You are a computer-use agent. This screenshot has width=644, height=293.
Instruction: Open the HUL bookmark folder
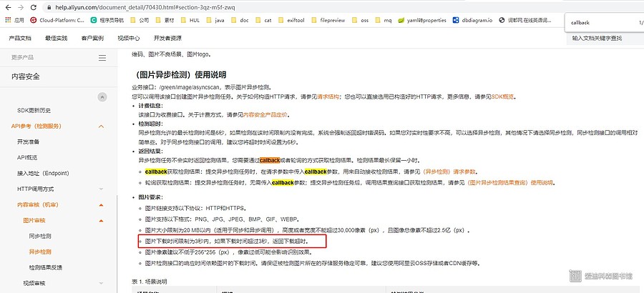(190, 20)
